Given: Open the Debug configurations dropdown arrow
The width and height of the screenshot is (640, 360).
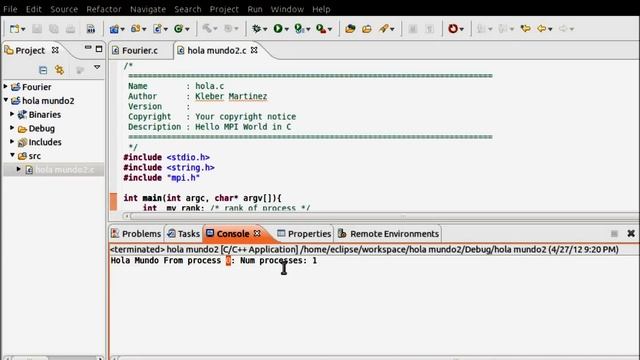Looking at the screenshot, I should [265, 29].
